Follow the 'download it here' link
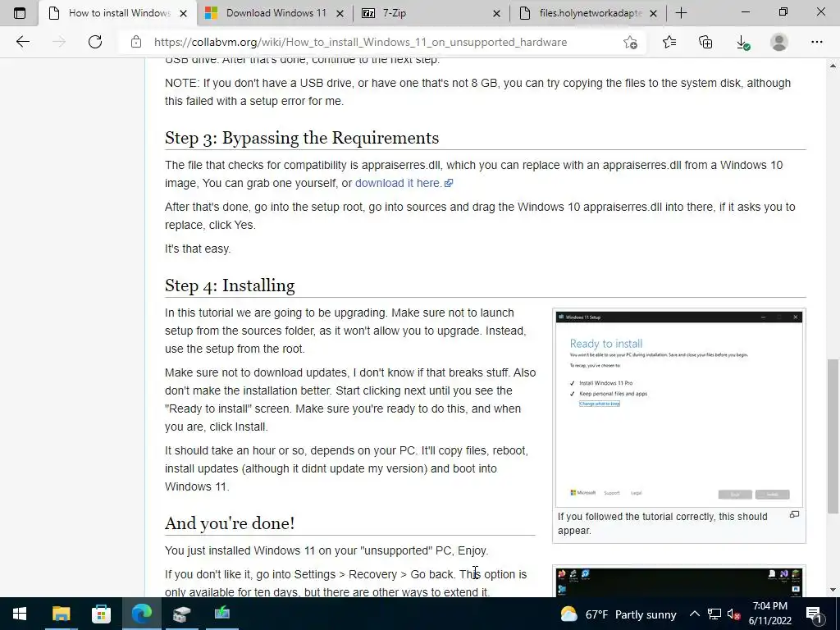The width and height of the screenshot is (840, 630). [x=404, y=183]
